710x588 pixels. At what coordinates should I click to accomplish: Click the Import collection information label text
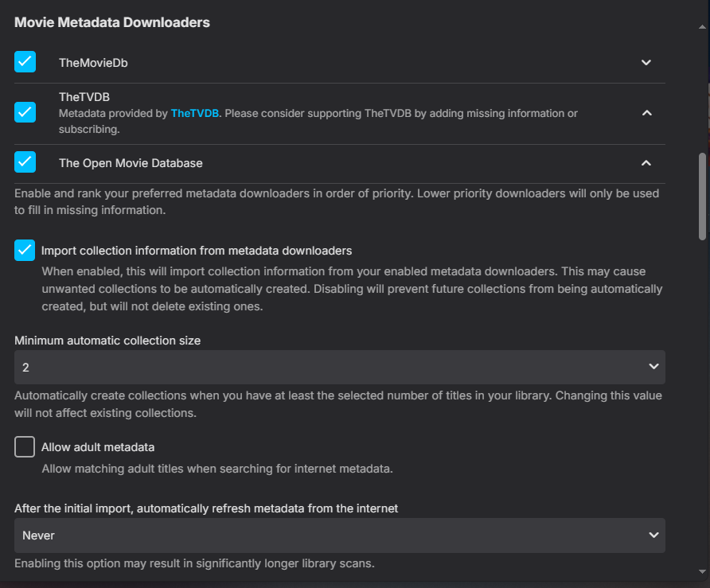pos(197,251)
